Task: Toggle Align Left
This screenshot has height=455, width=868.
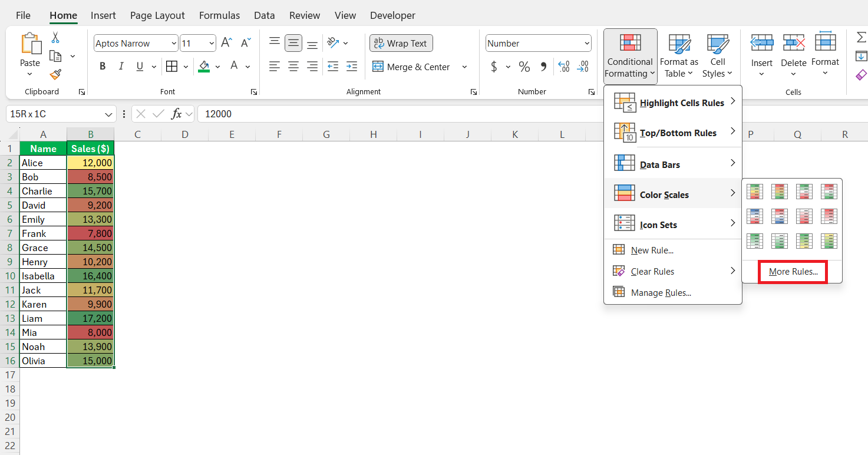Action: [275, 67]
